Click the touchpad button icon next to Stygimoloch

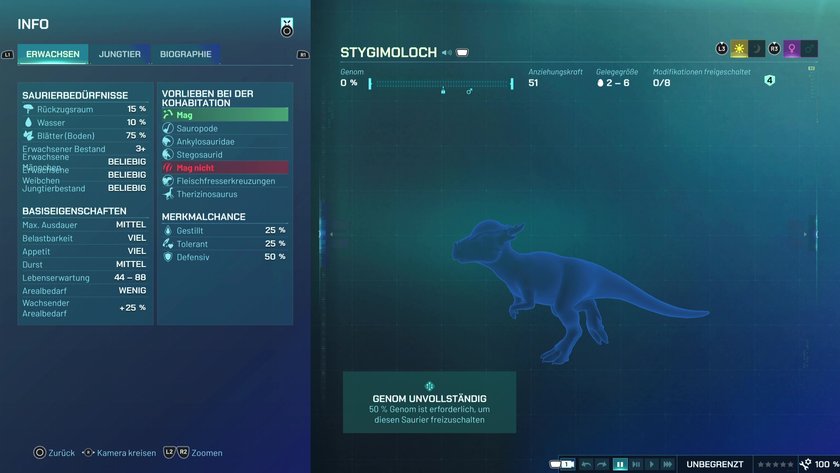point(462,52)
